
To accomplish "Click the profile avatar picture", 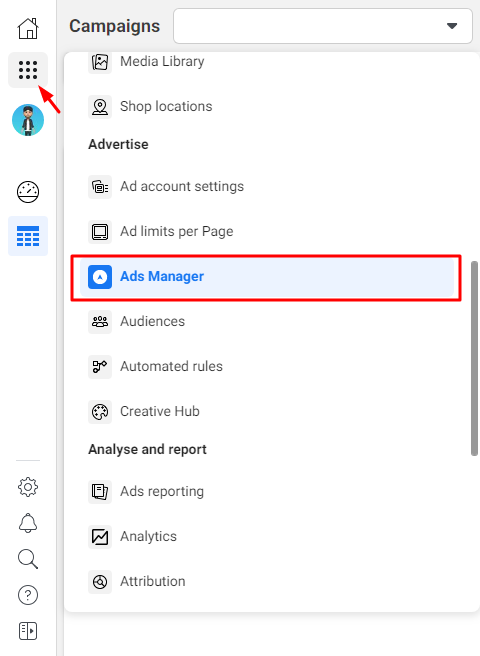I will tap(28, 120).
